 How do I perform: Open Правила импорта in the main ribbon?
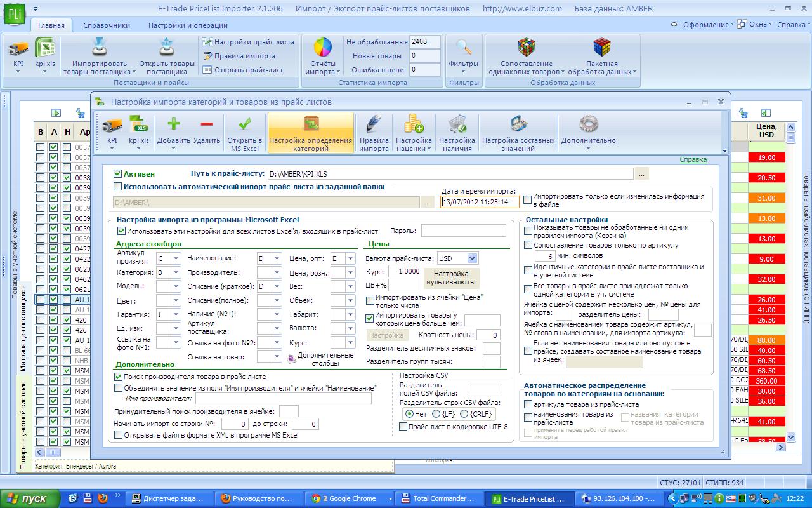(x=239, y=56)
